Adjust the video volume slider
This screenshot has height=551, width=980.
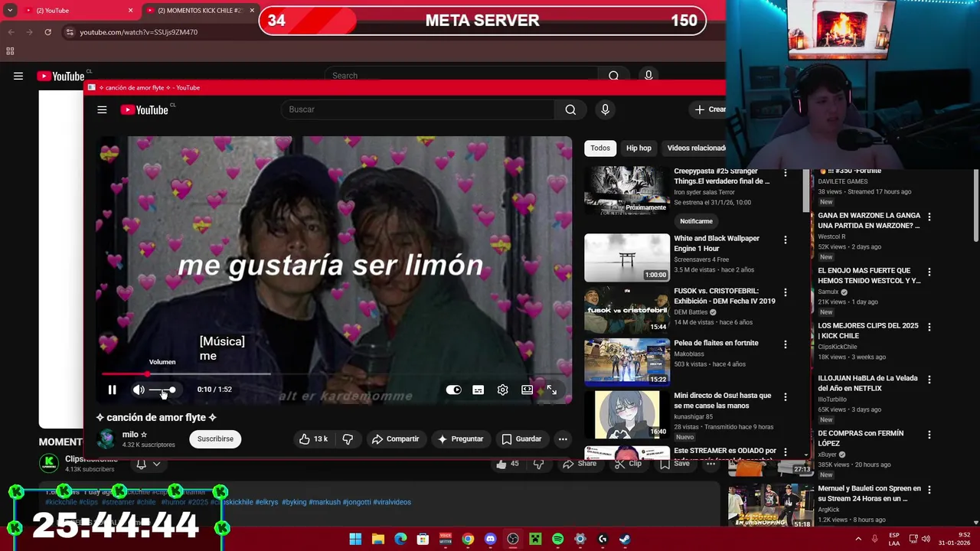pos(162,390)
